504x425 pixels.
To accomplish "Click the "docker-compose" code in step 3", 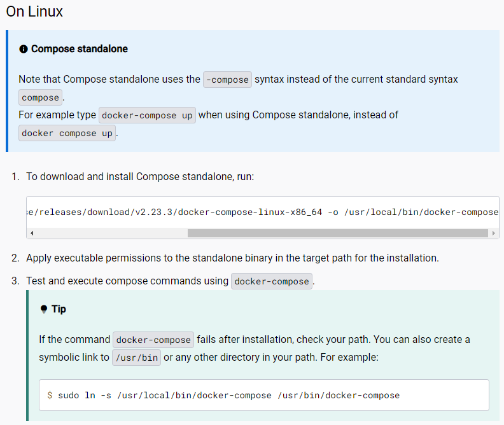I will pyautogui.click(x=272, y=281).
